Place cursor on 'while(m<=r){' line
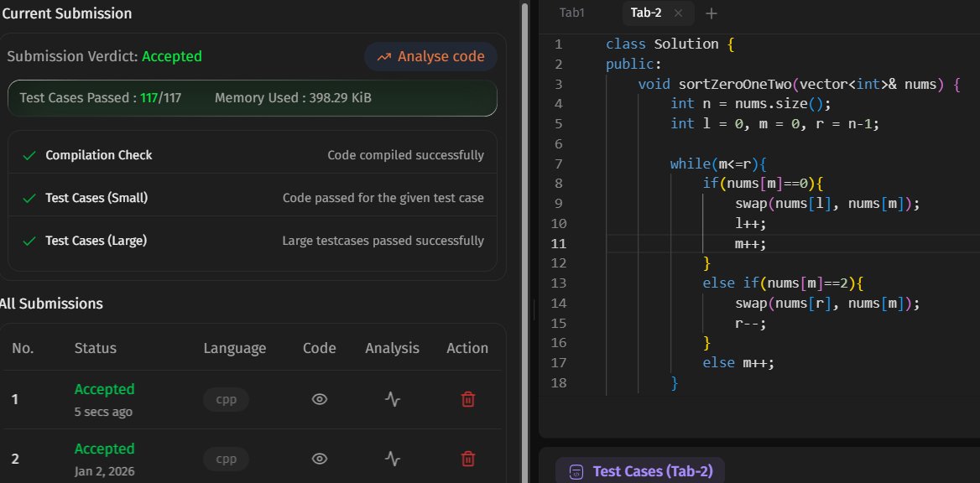 pos(718,164)
